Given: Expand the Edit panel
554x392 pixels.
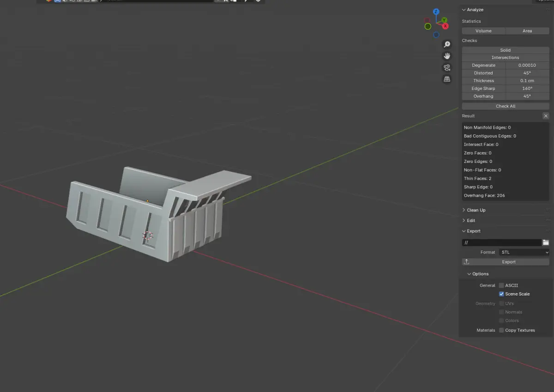Looking at the screenshot, I should (x=464, y=221).
